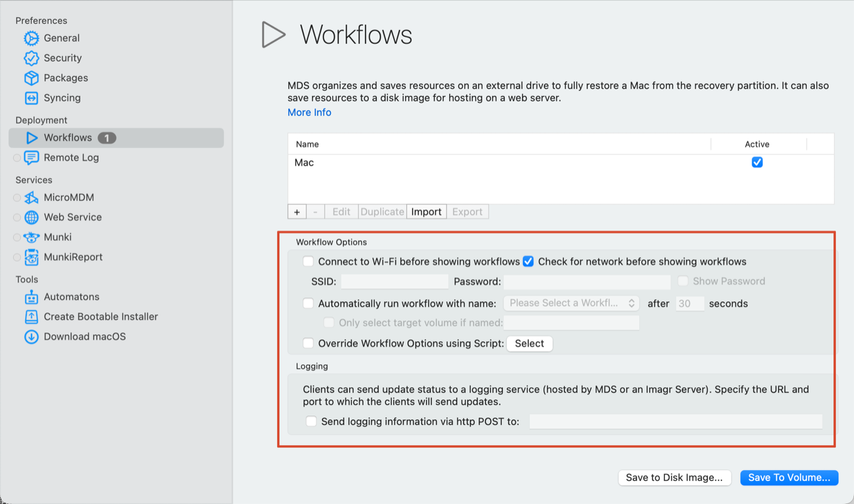Image resolution: width=854 pixels, height=504 pixels.
Task: Click the Active column header
Action: pyautogui.click(x=757, y=144)
